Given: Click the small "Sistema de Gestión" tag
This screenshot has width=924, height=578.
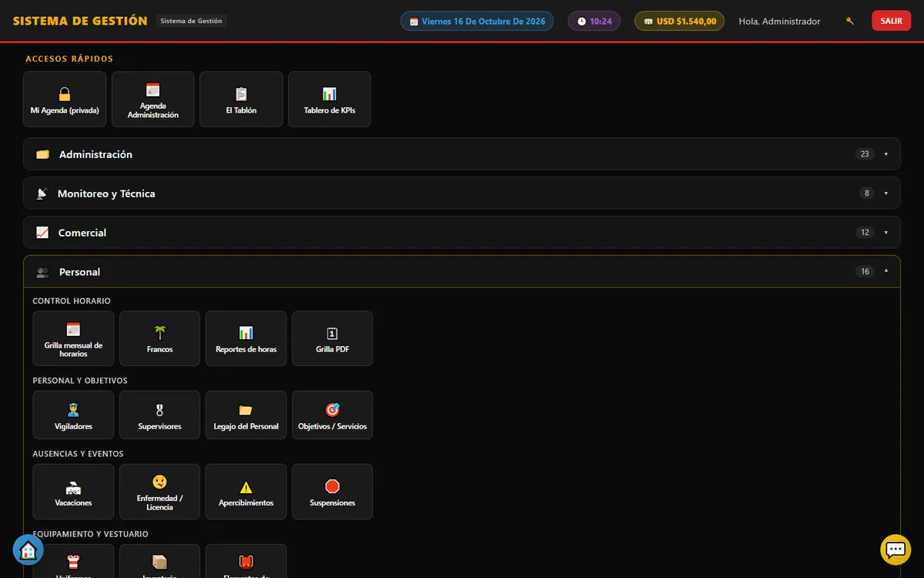Looking at the screenshot, I should (x=192, y=22).
